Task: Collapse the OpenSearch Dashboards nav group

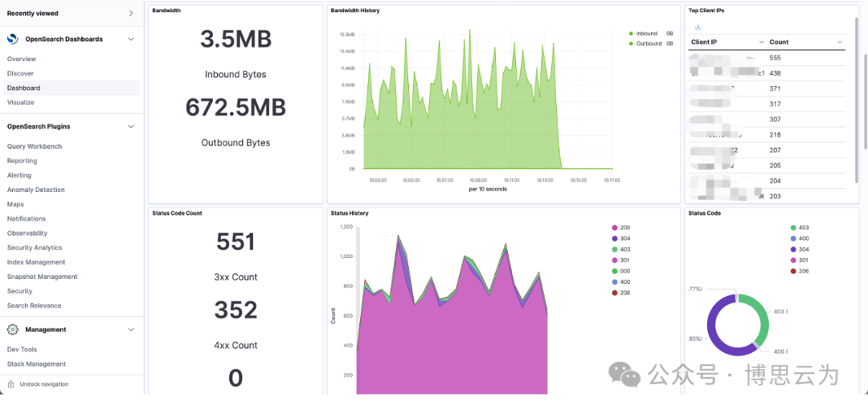Action: 131,39
